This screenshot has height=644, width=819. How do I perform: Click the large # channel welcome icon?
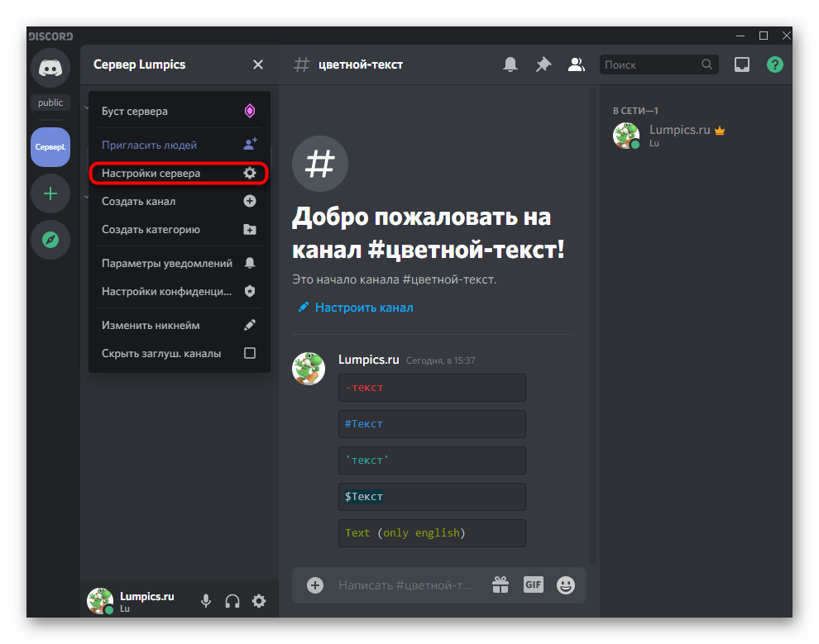(x=319, y=164)
